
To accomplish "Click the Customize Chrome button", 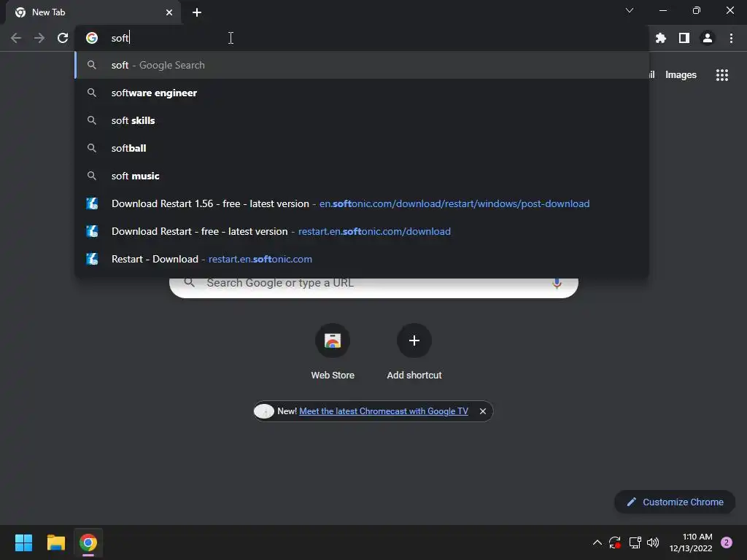I will [x=675, y=502].
